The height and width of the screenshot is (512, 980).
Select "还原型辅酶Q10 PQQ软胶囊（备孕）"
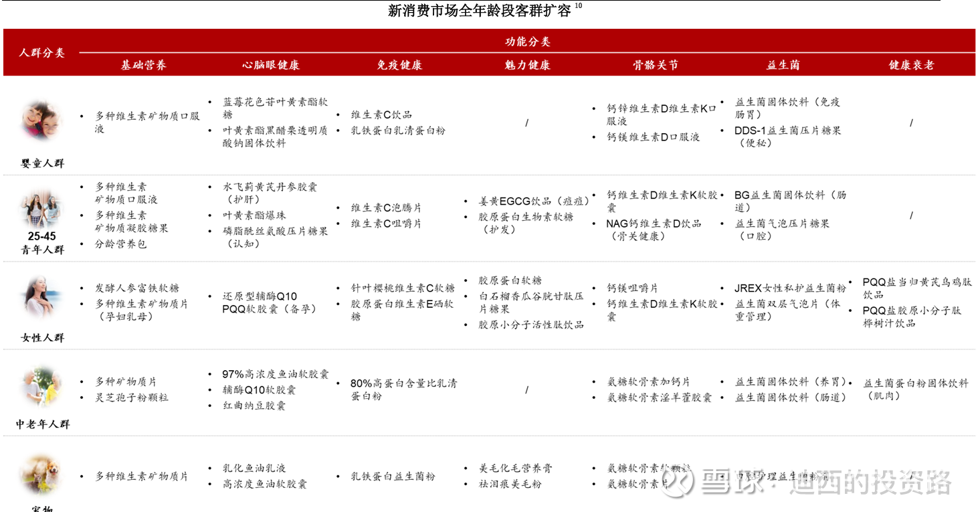point(270,303)
